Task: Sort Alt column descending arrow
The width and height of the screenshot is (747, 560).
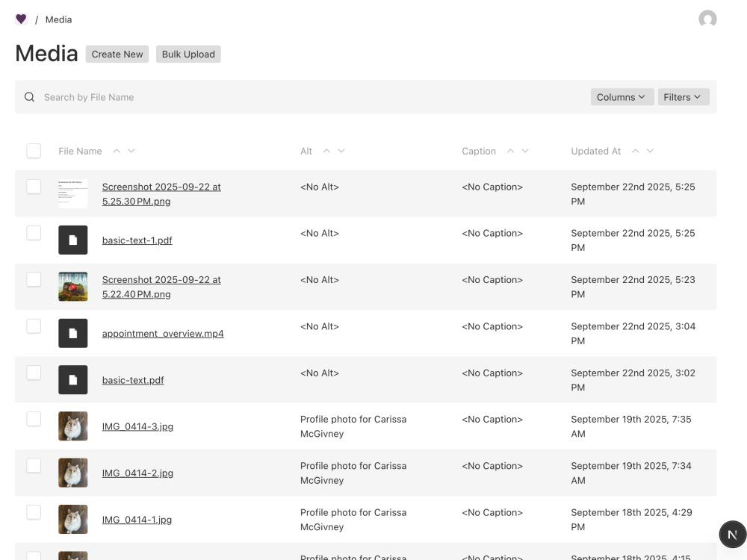Action: coord(341,151)
